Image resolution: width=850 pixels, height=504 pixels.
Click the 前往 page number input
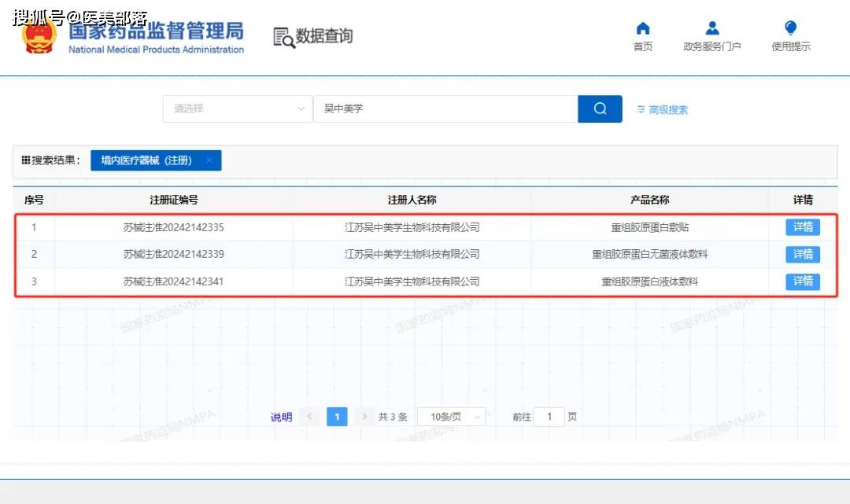549,416
